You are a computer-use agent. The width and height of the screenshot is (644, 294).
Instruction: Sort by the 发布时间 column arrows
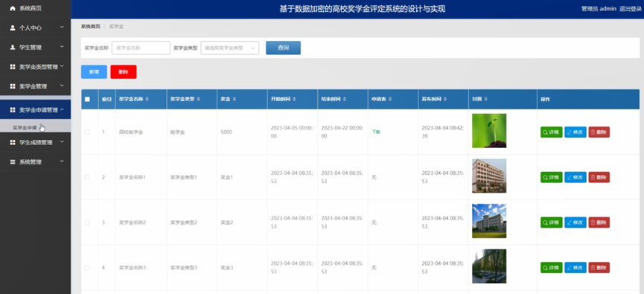pos(445,100)
